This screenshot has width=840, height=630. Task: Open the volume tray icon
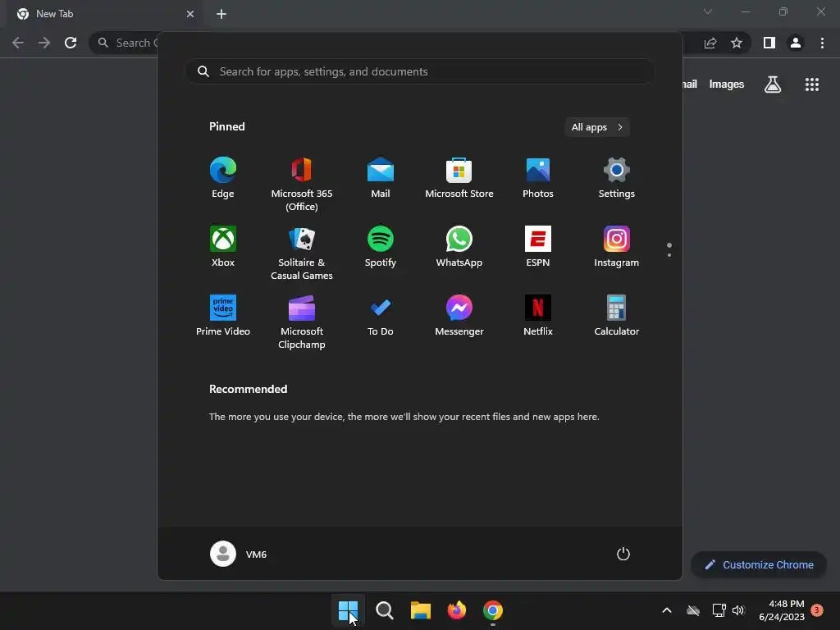click(x=739, y=610)
